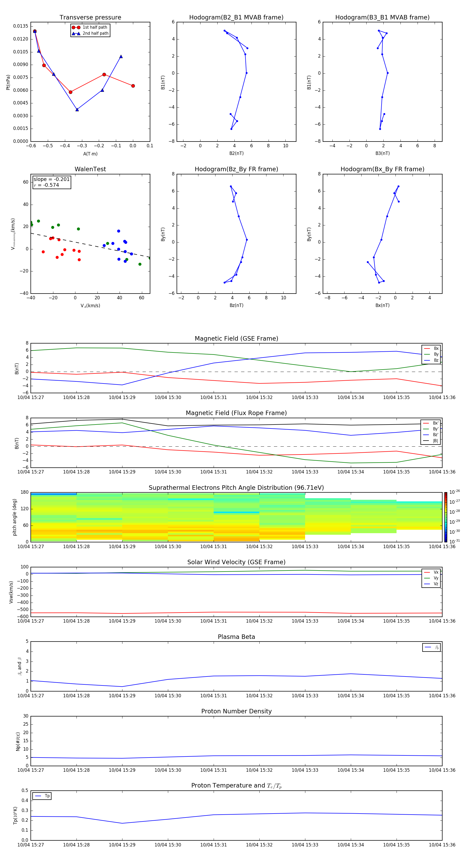Image resolution: width=473 pixels, height=868 pixels.
Task: Click the Suprathermal Electrons Pitch Angle Distribution title
Action: pyautogui.click(x=236, y=488)
